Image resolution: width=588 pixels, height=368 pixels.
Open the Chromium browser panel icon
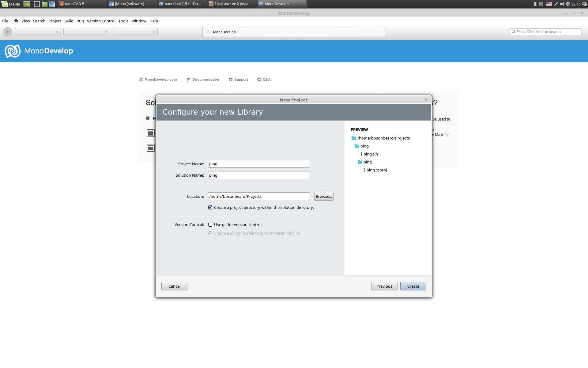click(x=52, y=4)
